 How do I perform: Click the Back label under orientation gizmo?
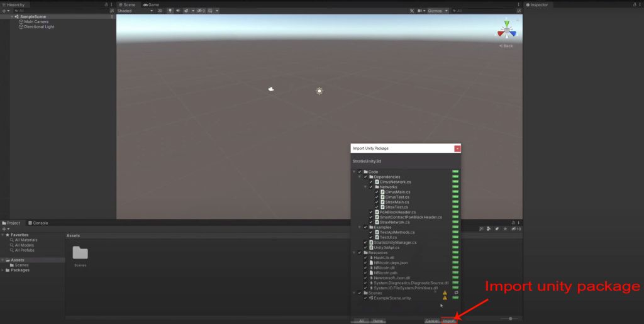tap(506, 46)
